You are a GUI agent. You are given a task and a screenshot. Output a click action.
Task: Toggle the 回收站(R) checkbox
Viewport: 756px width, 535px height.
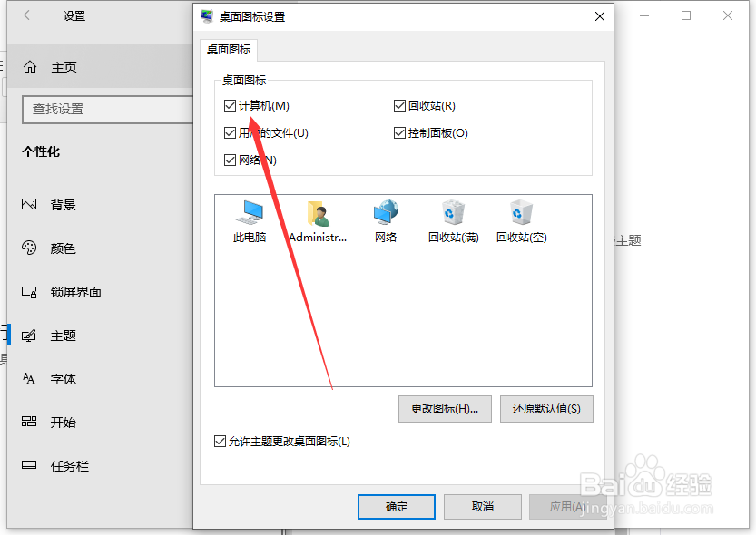[399, 105]
